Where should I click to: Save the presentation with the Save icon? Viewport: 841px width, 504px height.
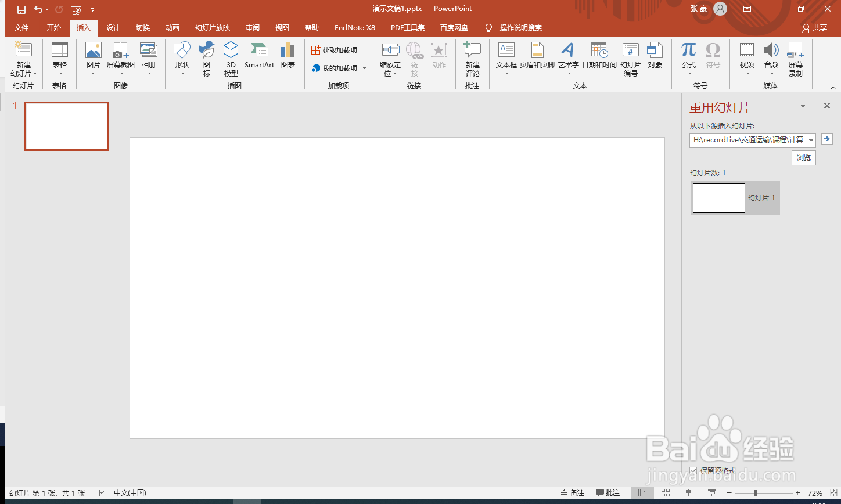point(21,9)
